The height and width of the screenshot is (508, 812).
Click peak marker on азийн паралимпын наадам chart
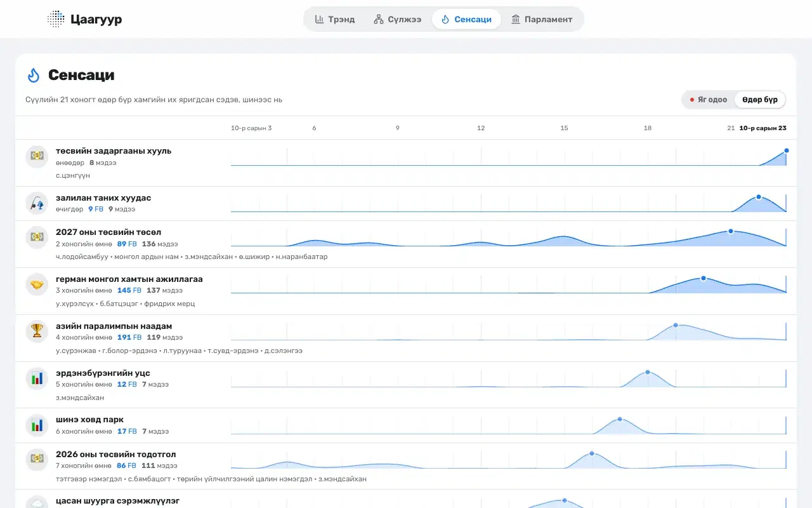click(x=676, y=325)
